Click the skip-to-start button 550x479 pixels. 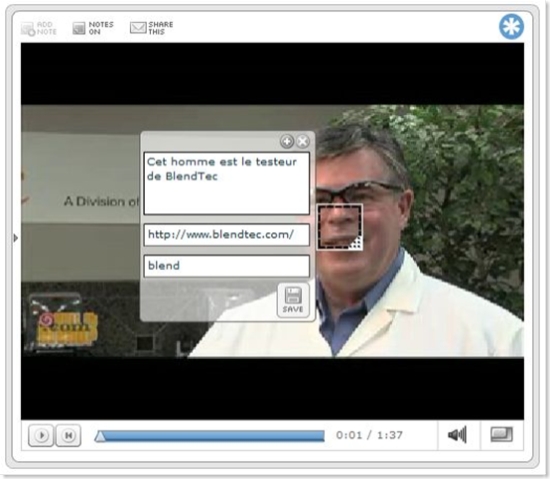pos(68,436)
